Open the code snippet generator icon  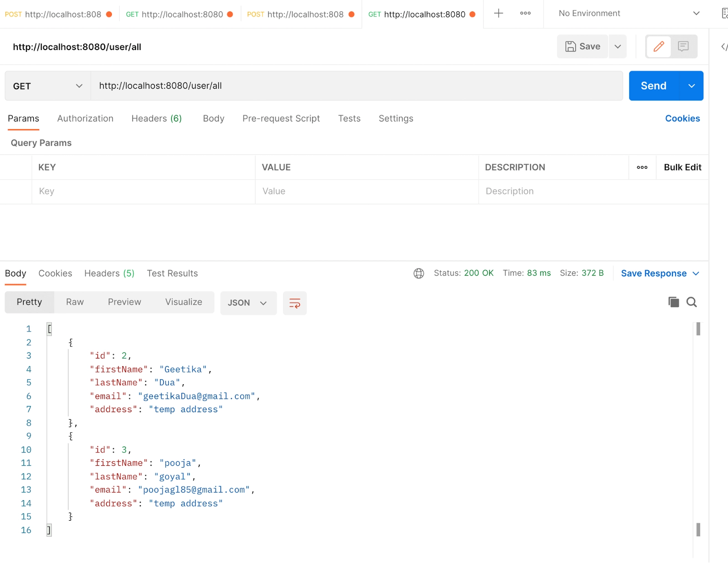[x=724, y=46]
